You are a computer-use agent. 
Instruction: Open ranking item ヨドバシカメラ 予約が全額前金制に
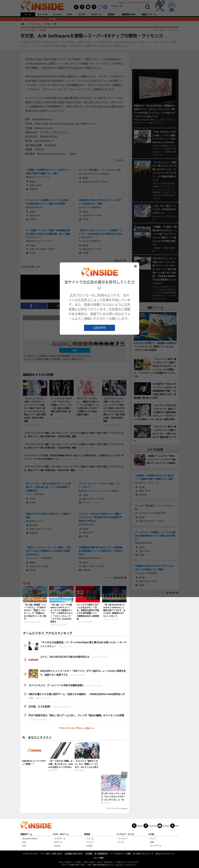point(56,685)
